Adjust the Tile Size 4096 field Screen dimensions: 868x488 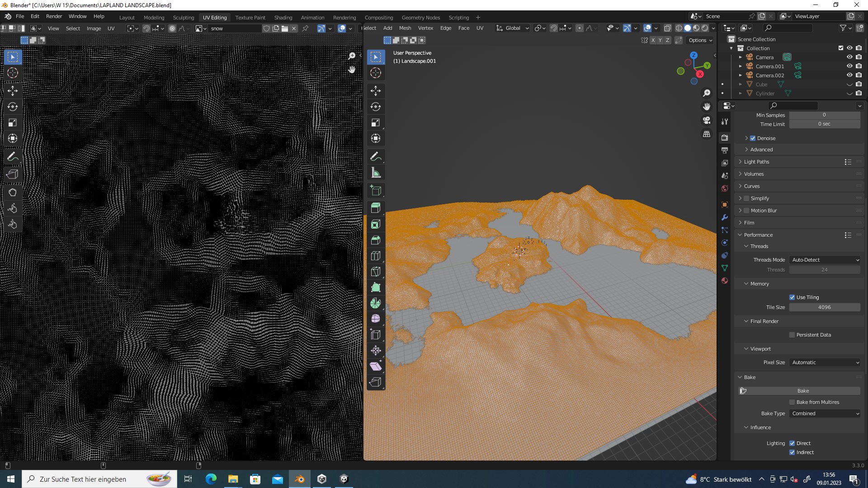[x=825, y=307]
